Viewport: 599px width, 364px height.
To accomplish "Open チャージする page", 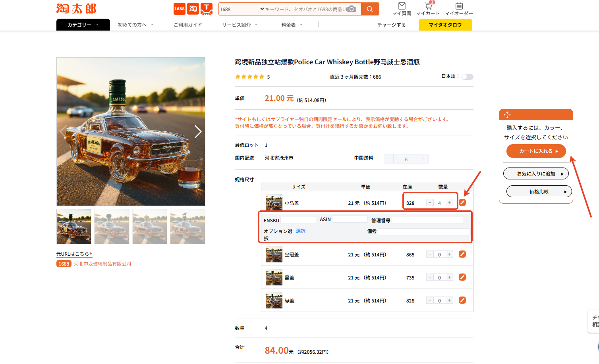I will click(392, 25).
